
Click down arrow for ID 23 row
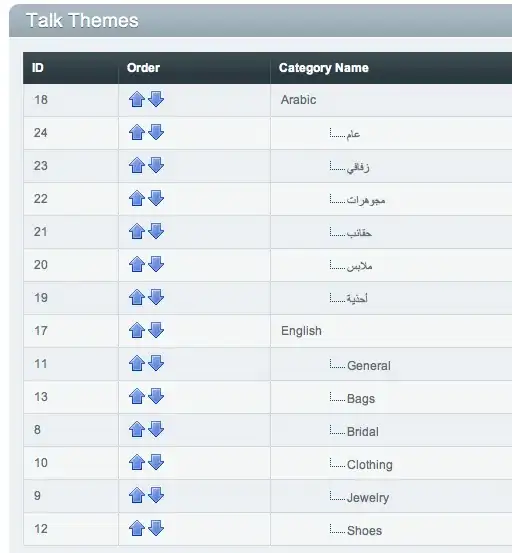(156, 165)
